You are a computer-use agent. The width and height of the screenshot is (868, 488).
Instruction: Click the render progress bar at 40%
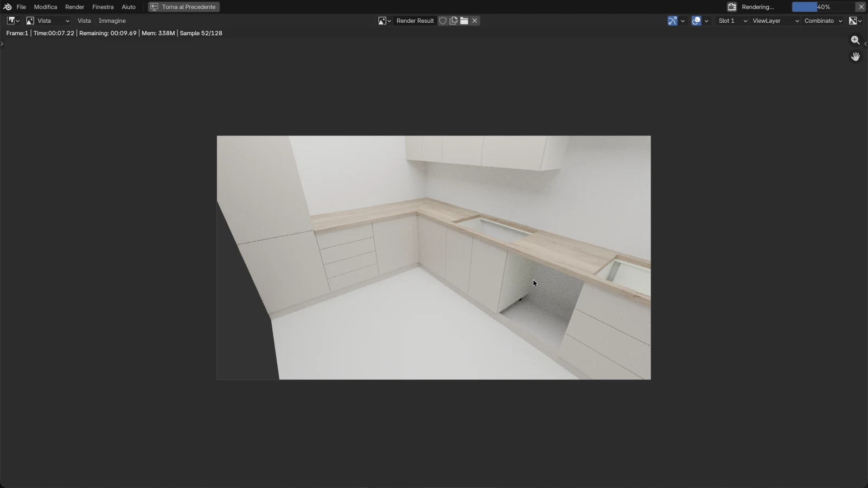click(823, 7)
